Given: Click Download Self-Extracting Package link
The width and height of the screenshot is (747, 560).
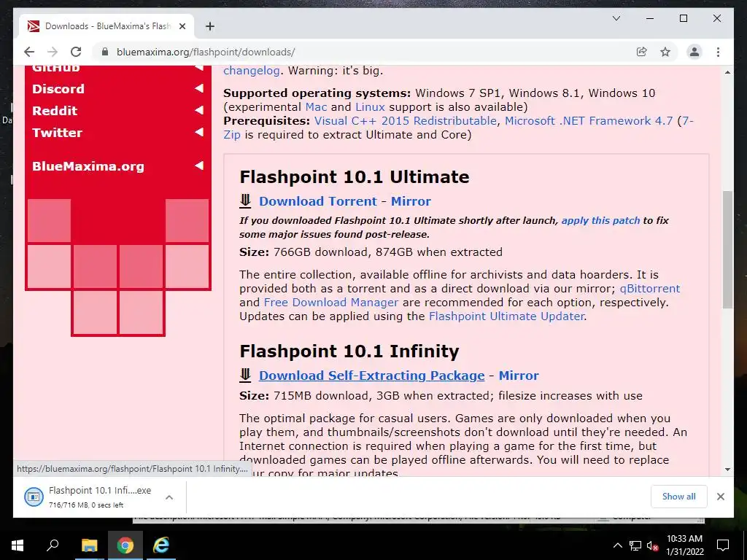Looking at the screenshot, I should [371, 376].
